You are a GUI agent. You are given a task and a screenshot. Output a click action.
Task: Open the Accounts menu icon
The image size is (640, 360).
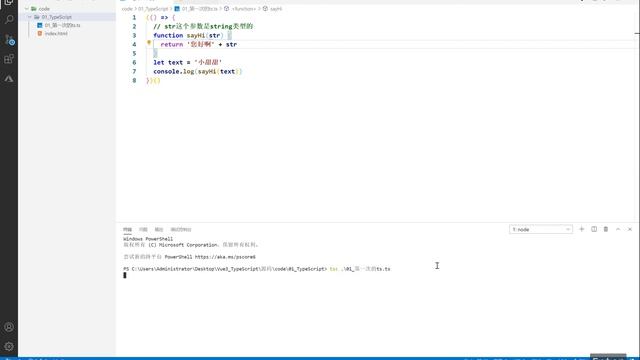9,327
